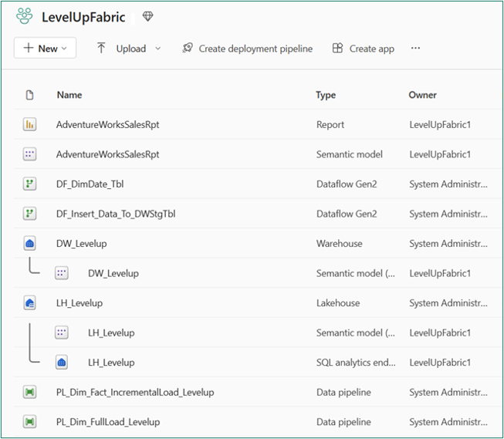
Task: Click the dataflow icon for DF_DimDate_Tbl
Action: 29,184
